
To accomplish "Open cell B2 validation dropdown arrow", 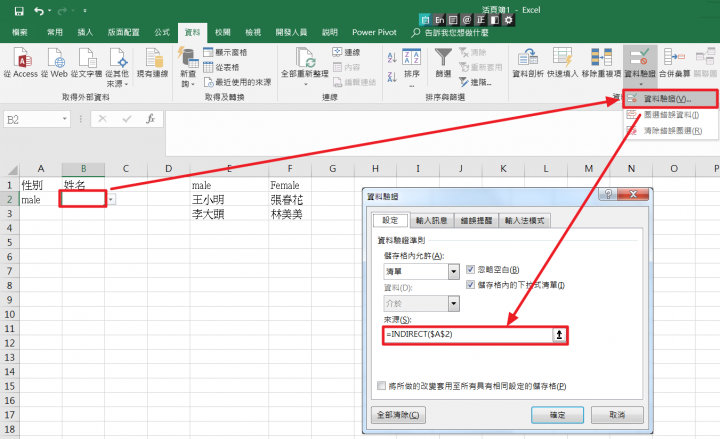I will 111,200.
